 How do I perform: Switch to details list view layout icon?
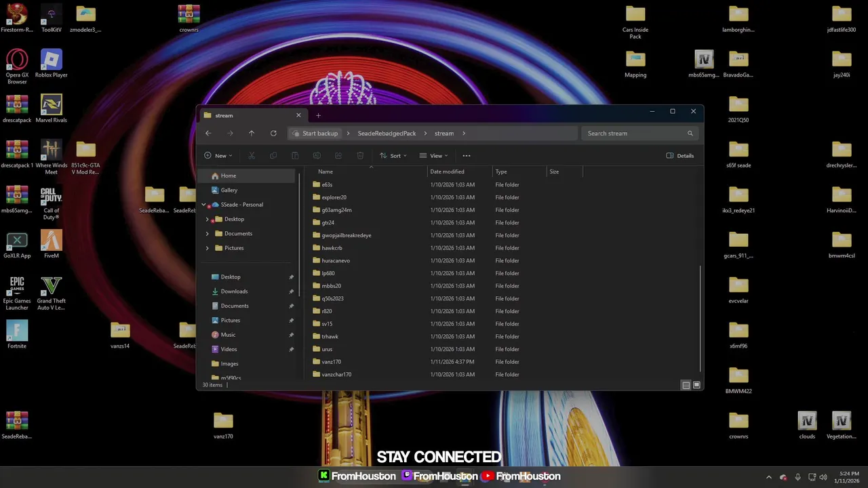click(686, 385)
